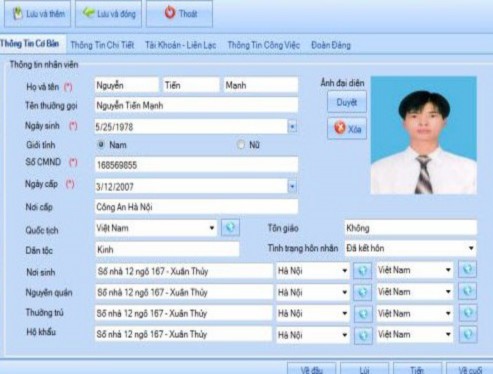
Task: Click globe icon after Nơi sinh Việt Nam
Action: coord(467,269)
